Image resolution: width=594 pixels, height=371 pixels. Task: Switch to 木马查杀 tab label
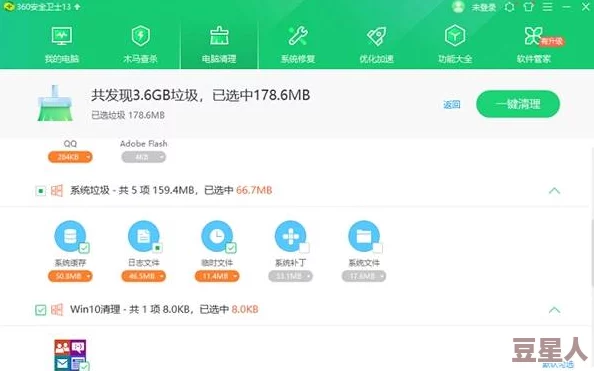[x=141, y=59]
